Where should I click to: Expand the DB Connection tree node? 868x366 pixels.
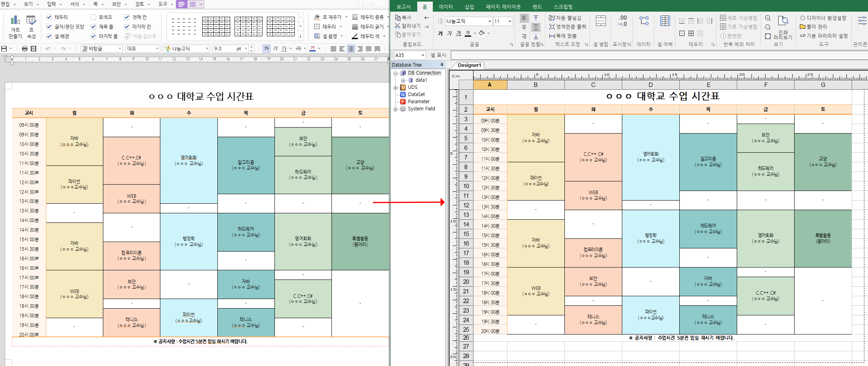coord(395,73)
